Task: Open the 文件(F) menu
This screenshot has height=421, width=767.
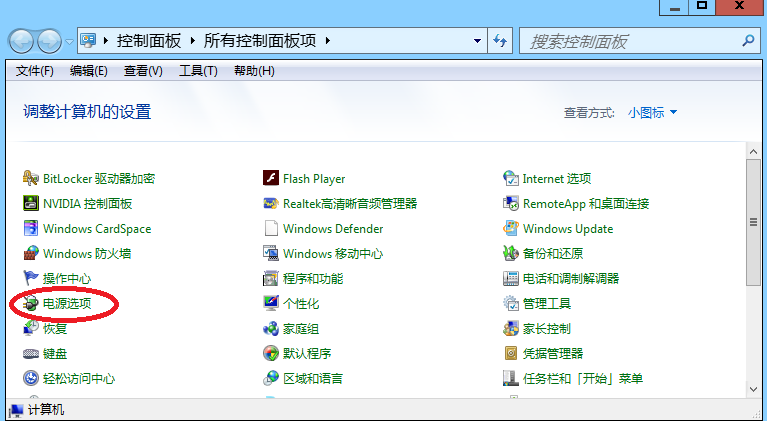Action: pos(35,71)
